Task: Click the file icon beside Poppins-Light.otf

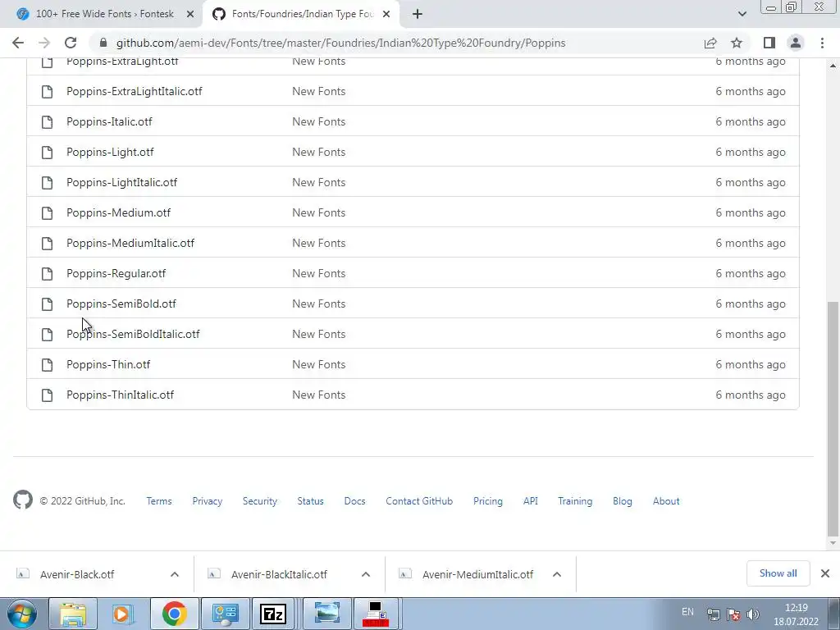Action: 47,153
